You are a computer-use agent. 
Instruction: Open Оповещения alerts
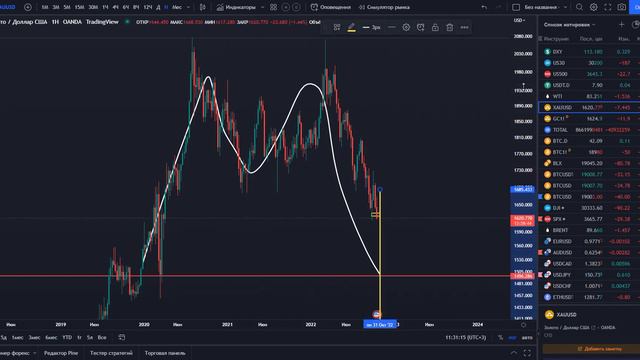pyautogui.click(x=331, y=7)
